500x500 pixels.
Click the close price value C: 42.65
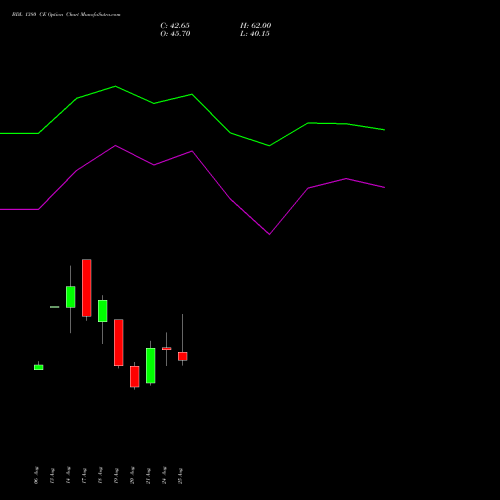pyautogui.click(x=175, y=26)
